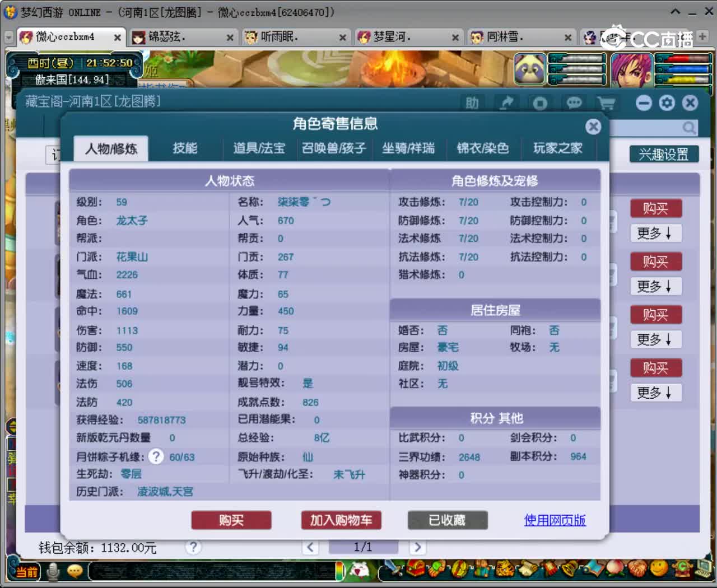Viewport: 717px width, 588px height.
Task: Click the 凌波城,天宫 history text
Action: pyautogui.click(x=165, y=492)
